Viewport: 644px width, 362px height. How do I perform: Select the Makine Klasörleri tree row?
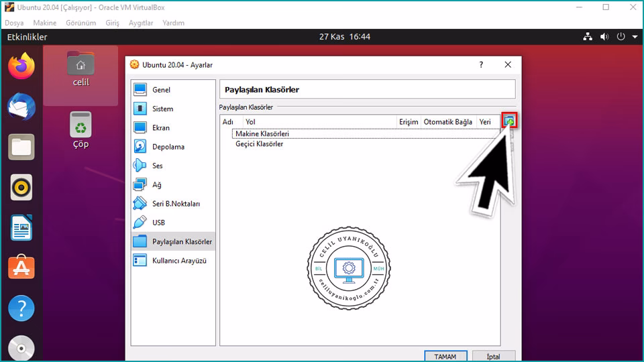[x=262, y=134]
